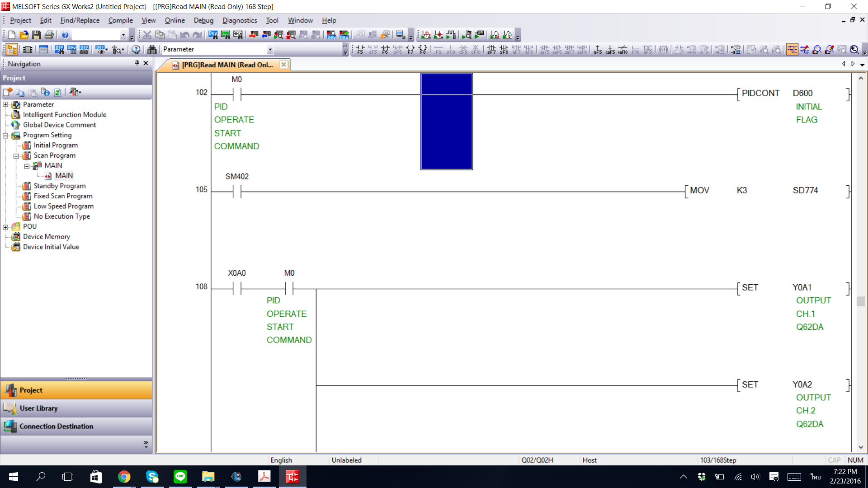Toggle the Navigation window icon
This screenshot has height=488, width=868.
click(x=12, y=49)
